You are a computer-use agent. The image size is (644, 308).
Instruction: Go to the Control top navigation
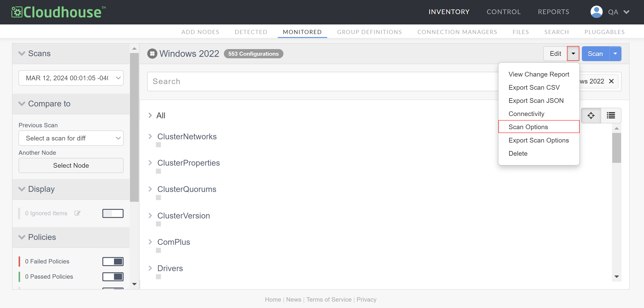tap(504, 12)
